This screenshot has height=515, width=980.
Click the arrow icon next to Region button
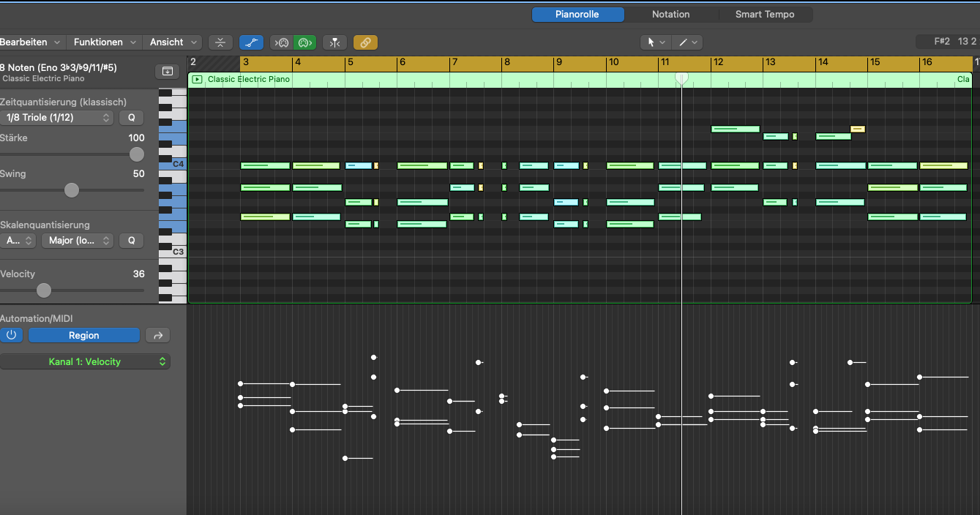(x=157, y=335)
